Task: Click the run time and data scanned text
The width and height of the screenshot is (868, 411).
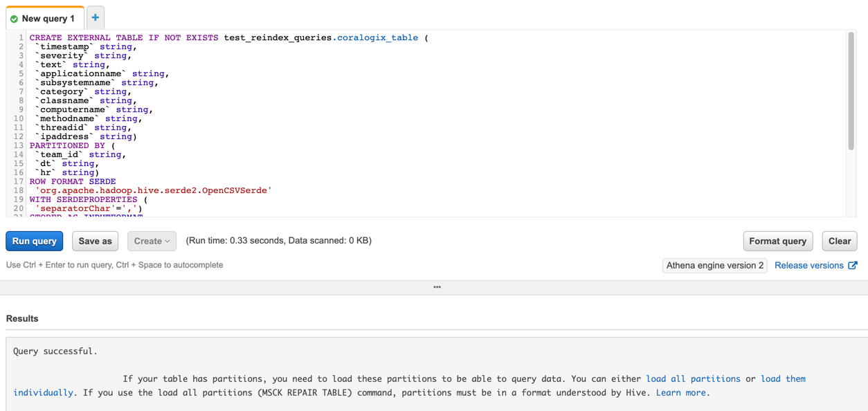Action: 279,241
